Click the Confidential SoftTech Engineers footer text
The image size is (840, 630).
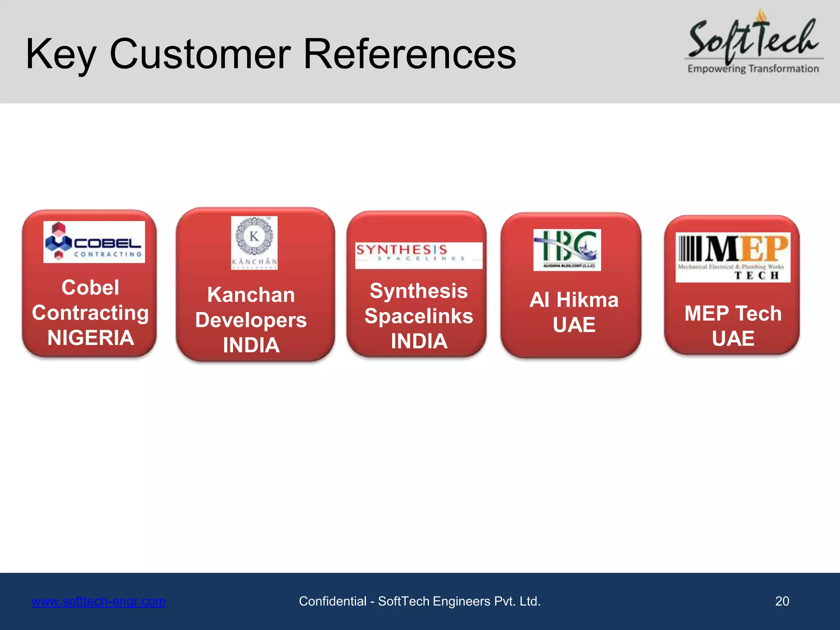click(x=420, y=601)
